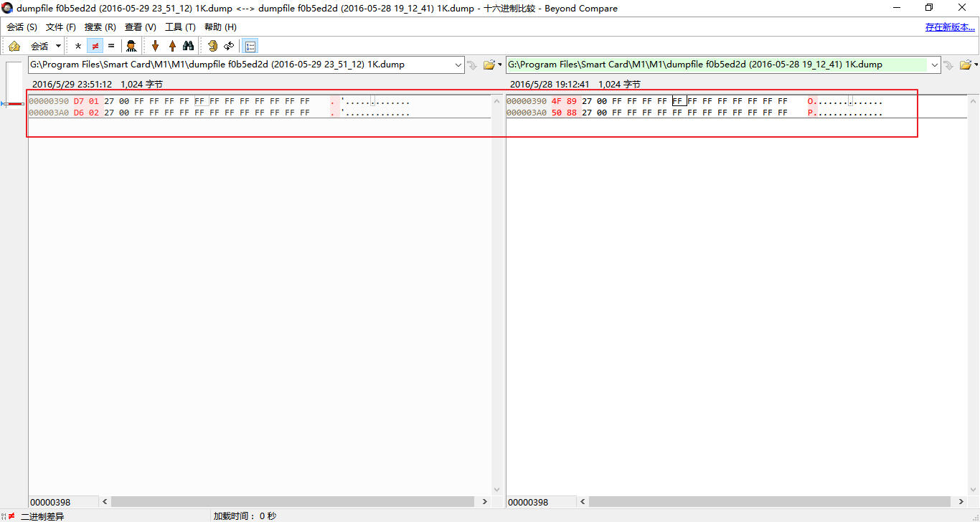This screenshot has width=980, height=522.
Task: Open the left pane browse folder icon
Action: tap(489, 65)
